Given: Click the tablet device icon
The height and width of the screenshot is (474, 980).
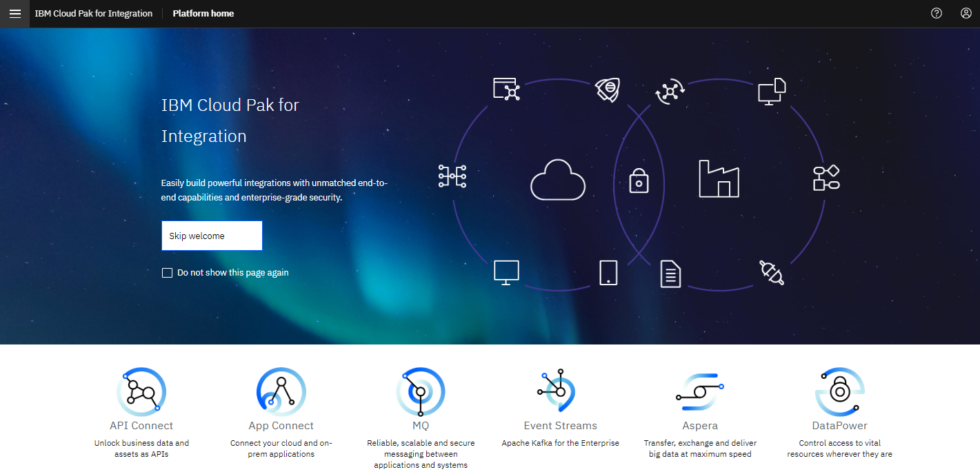Looking at the screenshot, I should (608, 272).
